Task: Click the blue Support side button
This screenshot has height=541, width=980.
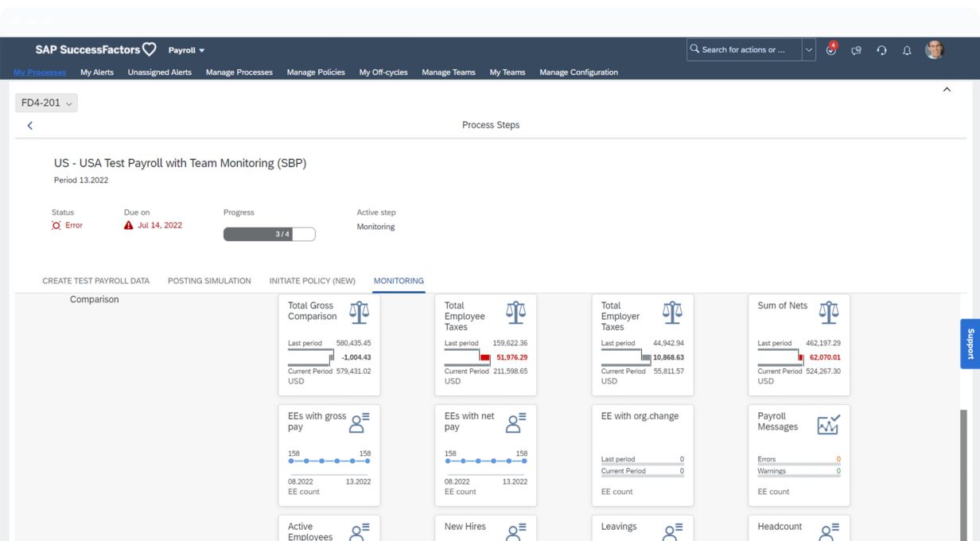Action: click(970, 344)
